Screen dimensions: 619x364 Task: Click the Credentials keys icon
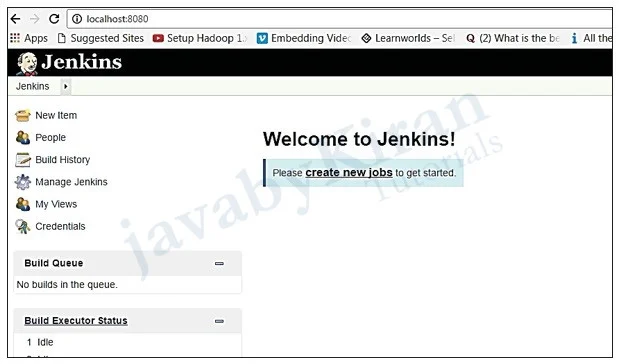pos(23,226)
